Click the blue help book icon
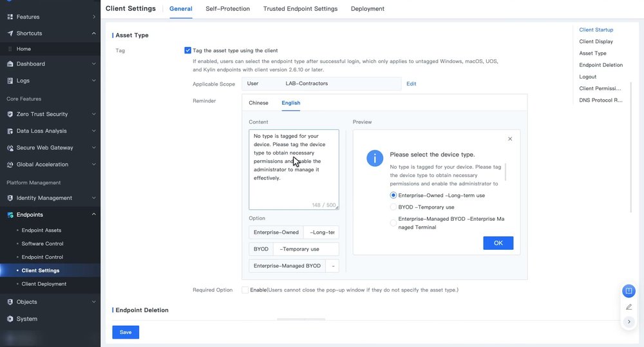The width and height of the screenshot is (644, 347). tap(629, 291)
